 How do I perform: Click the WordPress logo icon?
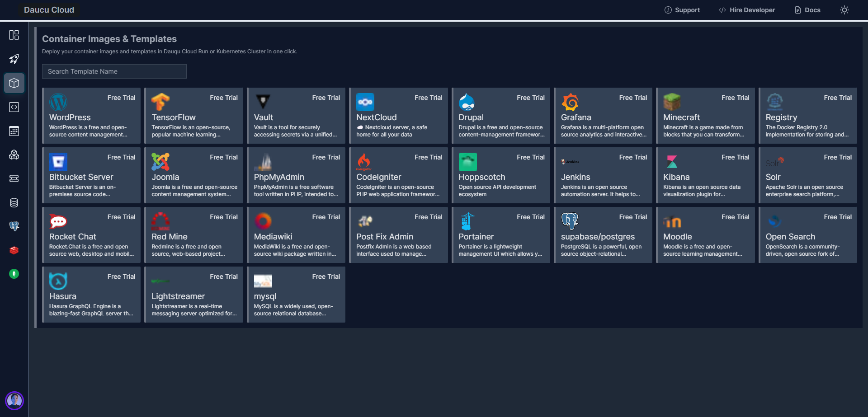[x=58, y=102]
